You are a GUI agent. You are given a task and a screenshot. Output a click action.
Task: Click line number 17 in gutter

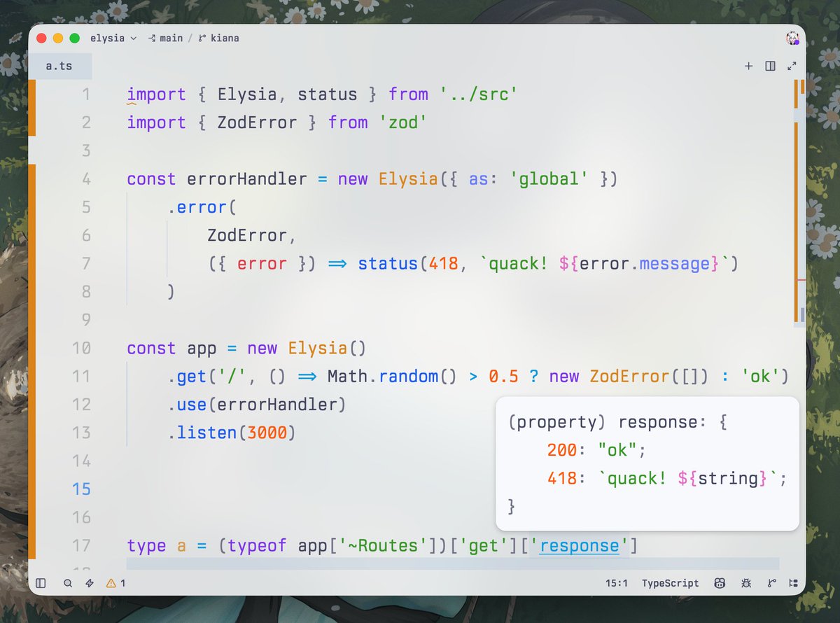(x=82, y=545)
